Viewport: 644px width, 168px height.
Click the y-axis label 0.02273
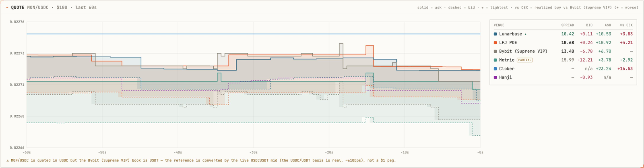[17, 53]
